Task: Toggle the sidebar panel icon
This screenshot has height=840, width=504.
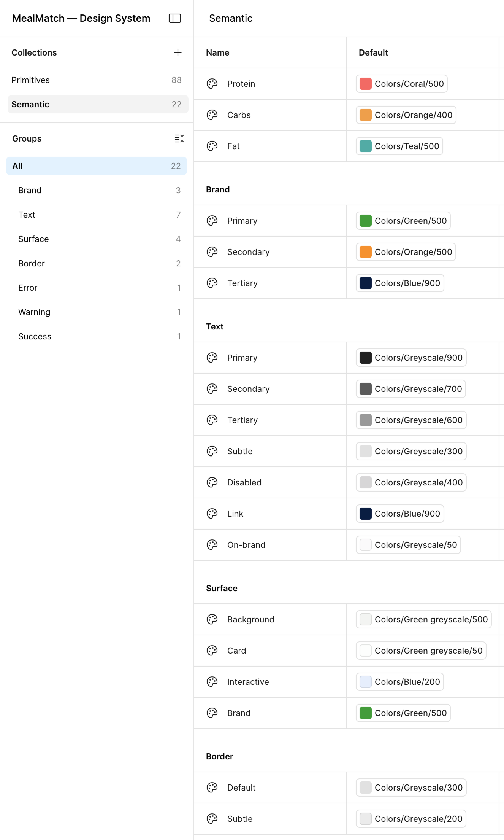Action: [174, 18]
